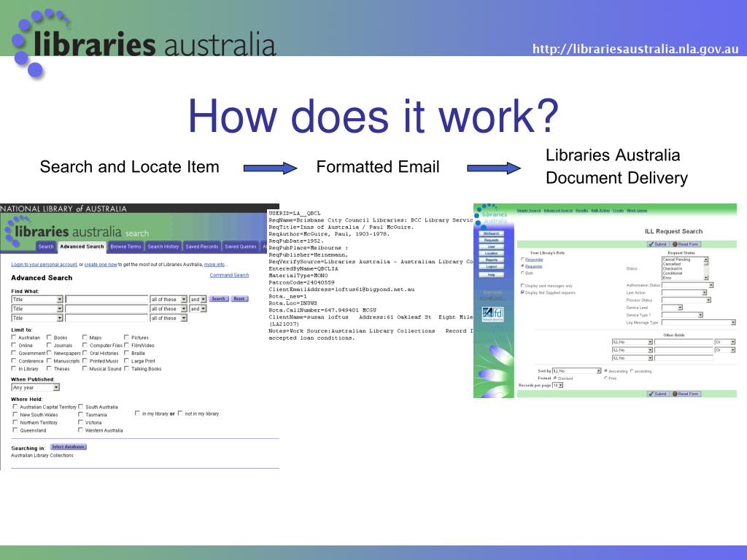Click the libraries australia logo in slide header
This screenshot has width=747, height=560.
(x=143, y=44)
